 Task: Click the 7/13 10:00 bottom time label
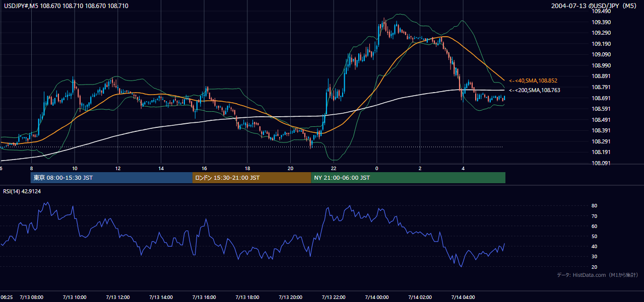[75, 297]
